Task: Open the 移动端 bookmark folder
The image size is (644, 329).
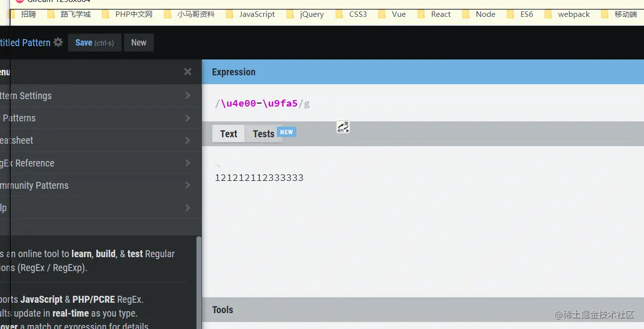Action: [x=619, y=14]
